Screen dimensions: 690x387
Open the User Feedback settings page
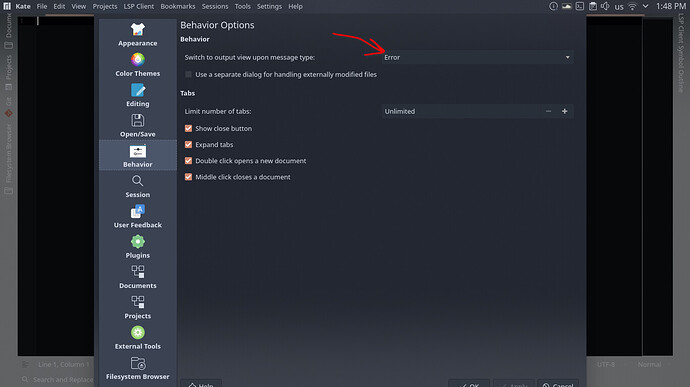pyautogui.click(x=138, y=217)
